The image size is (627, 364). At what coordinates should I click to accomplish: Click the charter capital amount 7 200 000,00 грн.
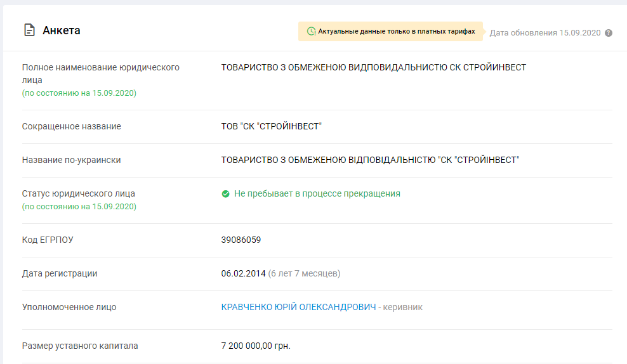tap(255, 346)
